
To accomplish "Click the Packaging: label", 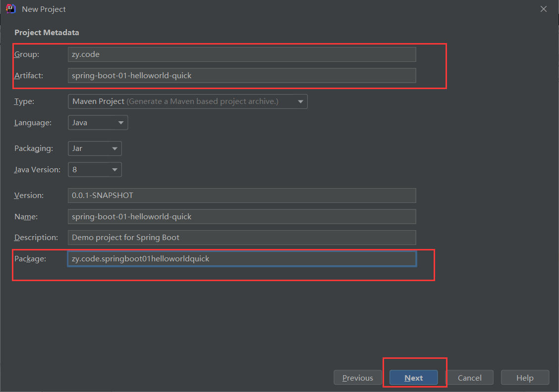I will [34, 148].
